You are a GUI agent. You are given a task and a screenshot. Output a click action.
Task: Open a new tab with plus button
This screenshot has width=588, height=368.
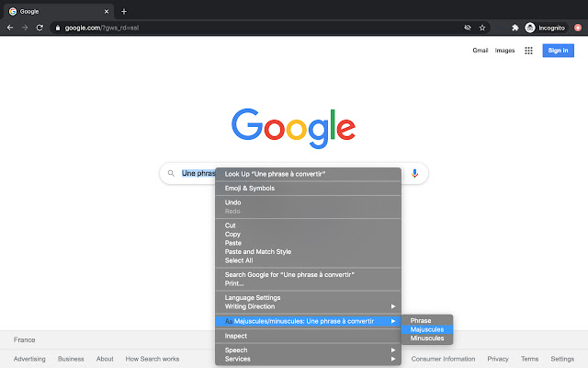pos(124,12)
